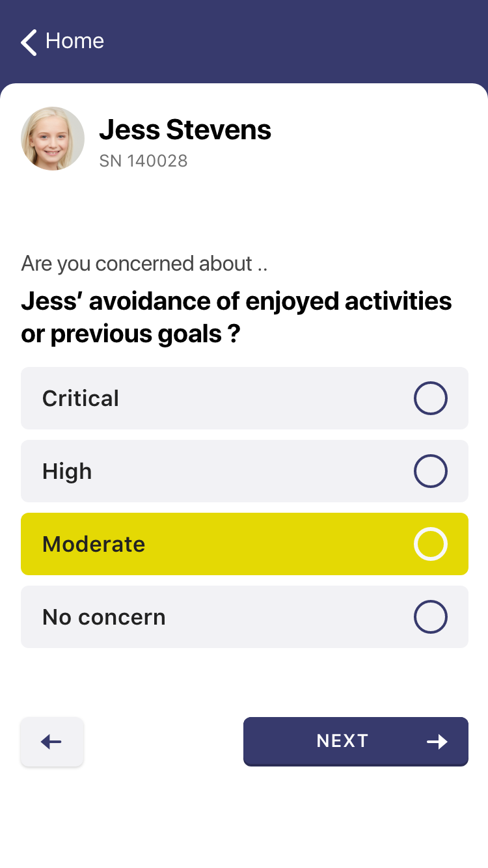488x868 pixels.
Task: Choose the No concern option label
Action: [x=104, y=617]
